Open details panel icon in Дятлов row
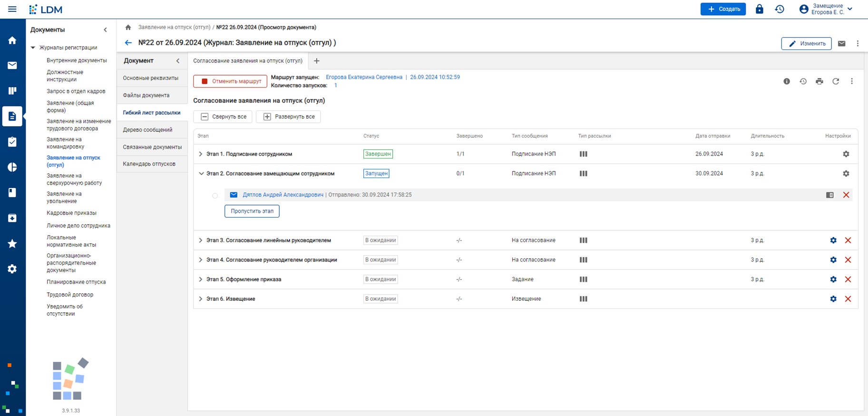 point(830,195)
